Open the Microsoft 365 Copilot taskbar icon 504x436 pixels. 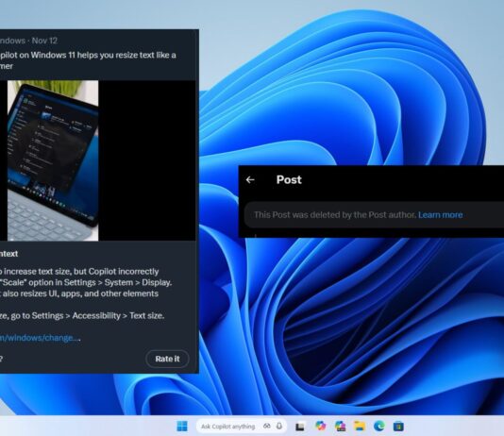340,426
